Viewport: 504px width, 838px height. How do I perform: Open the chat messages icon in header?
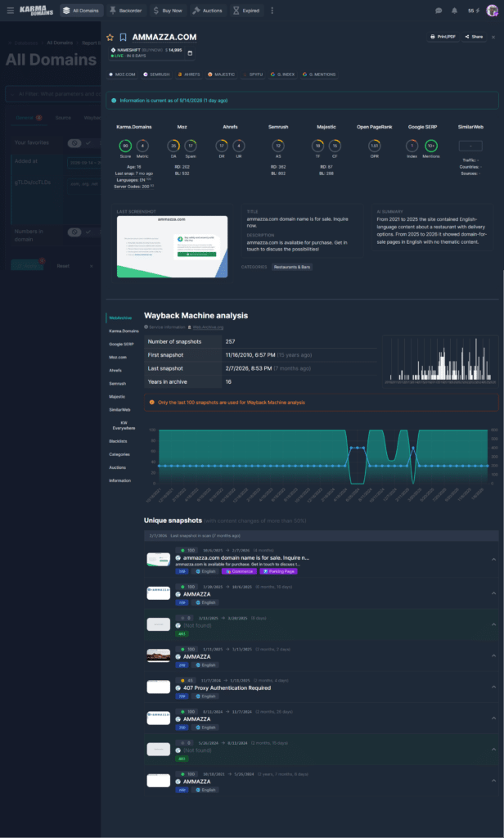tap(439, 11)
